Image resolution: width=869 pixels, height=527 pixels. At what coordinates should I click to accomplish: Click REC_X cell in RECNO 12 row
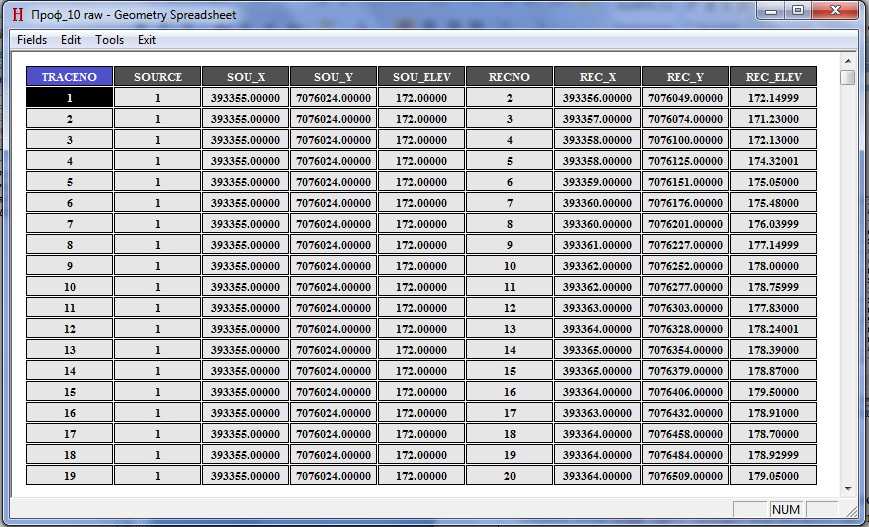click(597, 308)
